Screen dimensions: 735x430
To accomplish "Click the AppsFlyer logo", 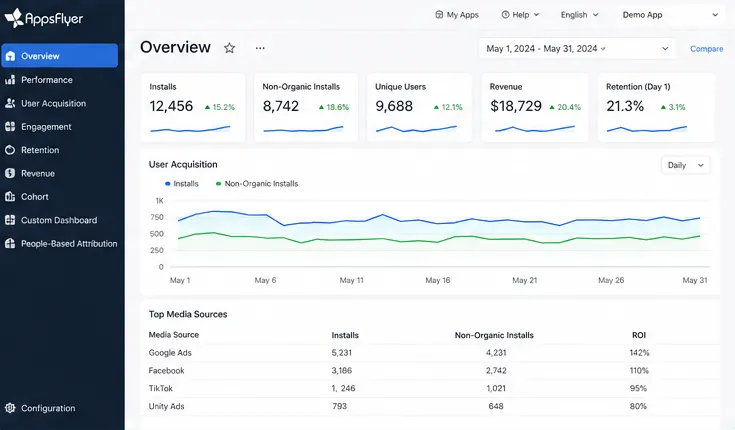I will (x=44, y=18).
